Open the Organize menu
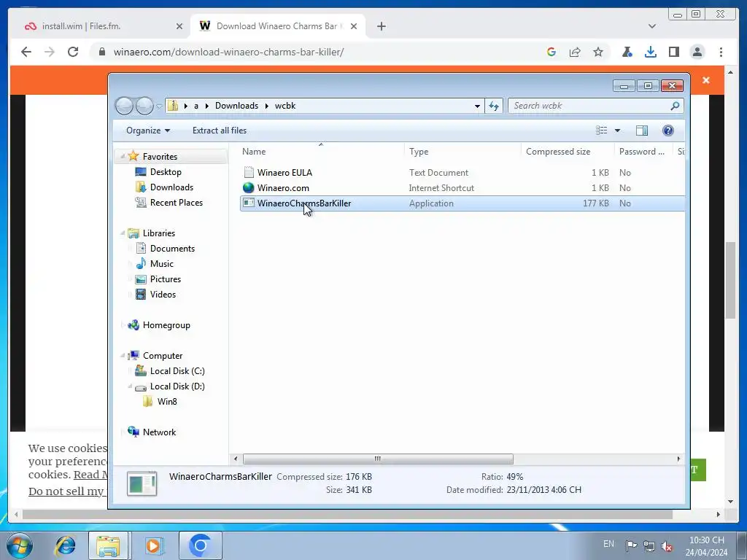 point(147,131)
